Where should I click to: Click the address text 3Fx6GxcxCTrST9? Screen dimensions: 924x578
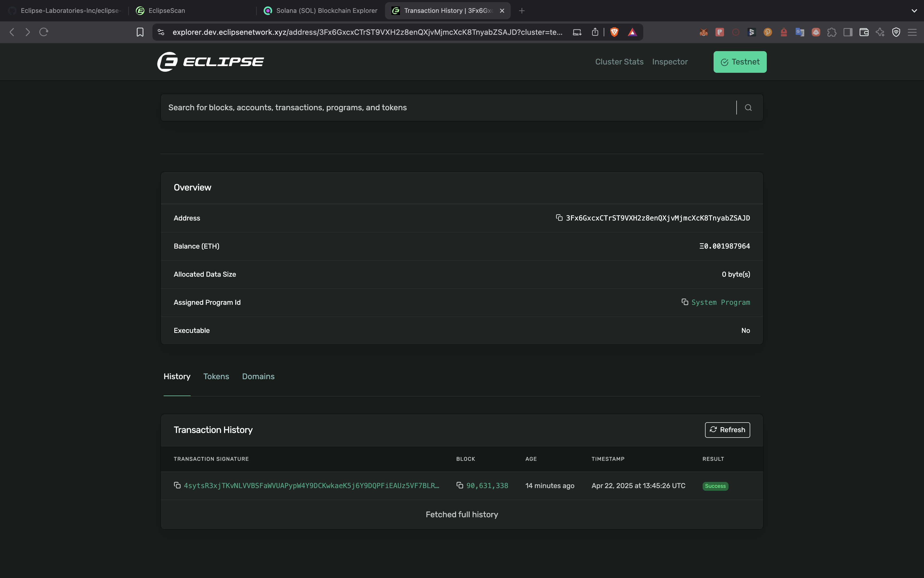[658, 218]
